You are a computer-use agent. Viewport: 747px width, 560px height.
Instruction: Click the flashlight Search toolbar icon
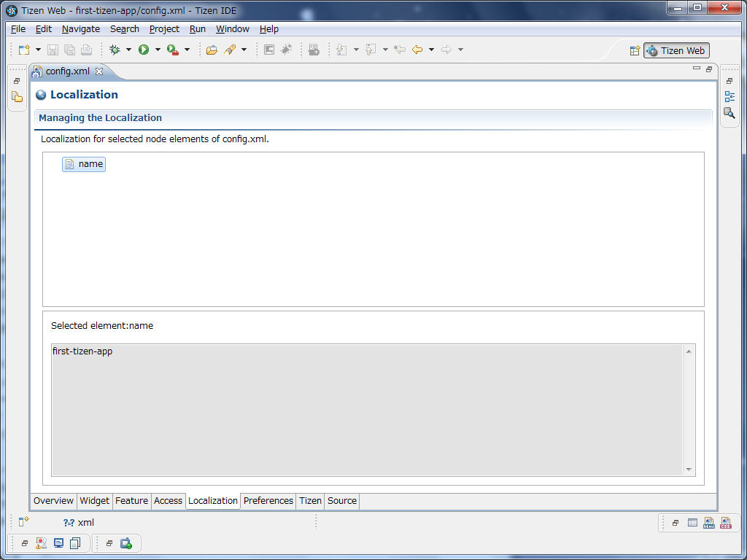pos(230,50)
